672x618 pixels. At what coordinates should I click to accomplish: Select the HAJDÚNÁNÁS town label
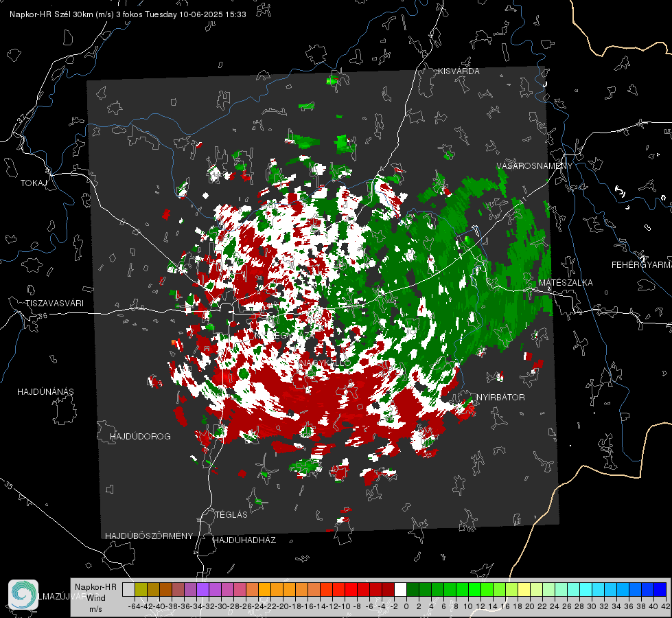tap(45, 392)
